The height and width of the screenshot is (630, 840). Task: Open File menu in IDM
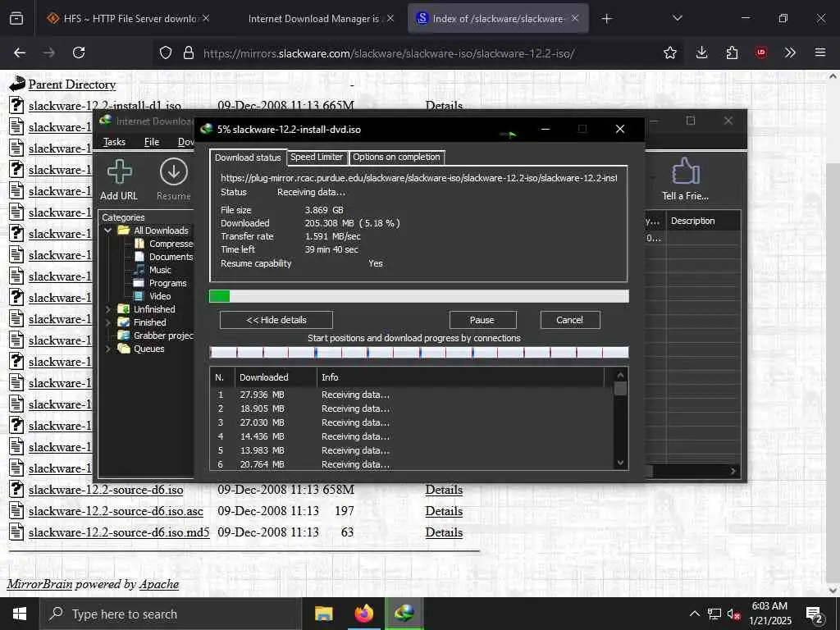152,141
